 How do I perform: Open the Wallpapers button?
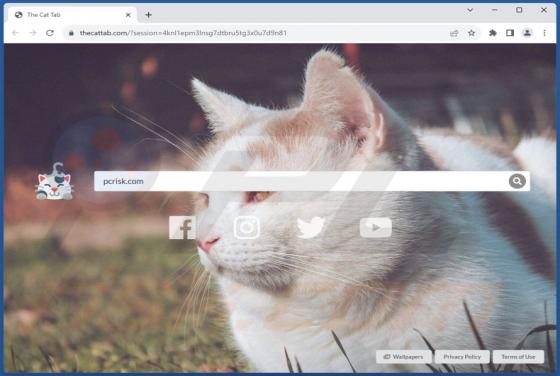click(x=404, y=356)
